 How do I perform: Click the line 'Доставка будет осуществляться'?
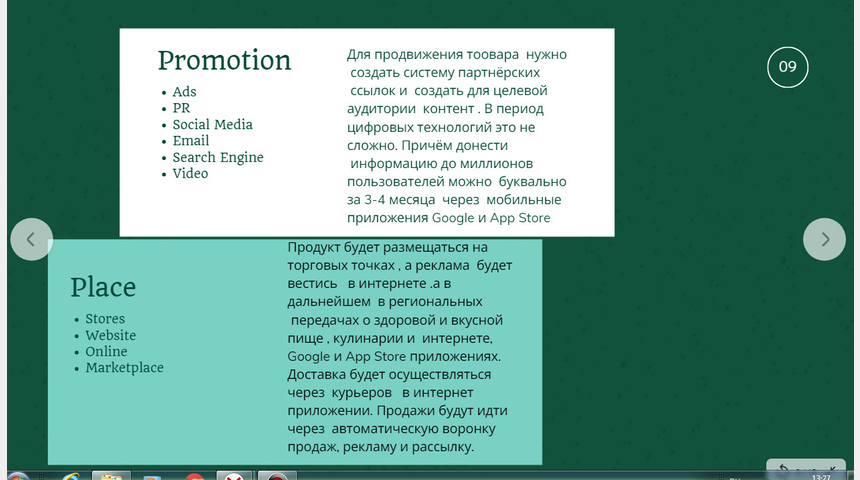coord(389,374)
